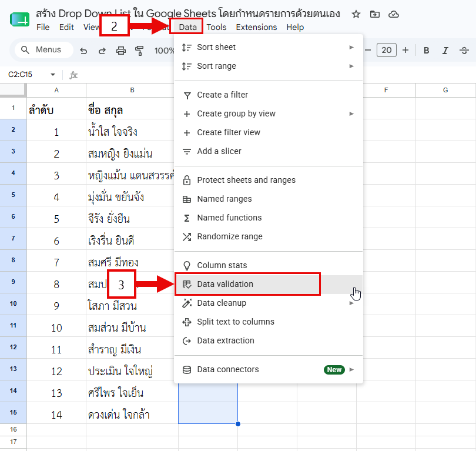Select column B header
The image size is (476, 451).
click(x=132, y=90)
